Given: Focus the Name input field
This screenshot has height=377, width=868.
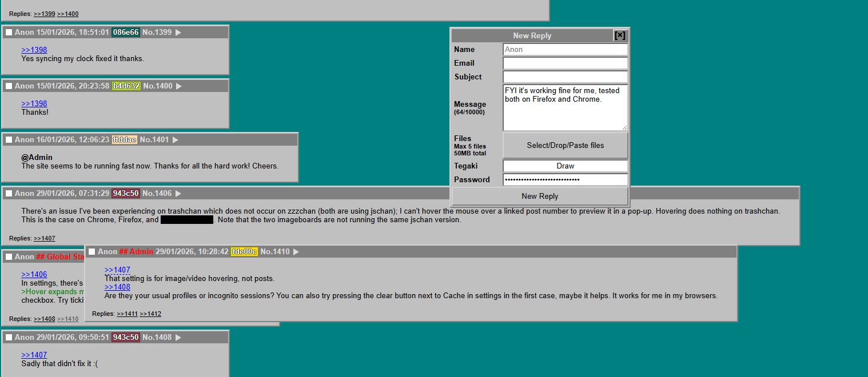Looking at the screenshot, I should pos(565,49).
